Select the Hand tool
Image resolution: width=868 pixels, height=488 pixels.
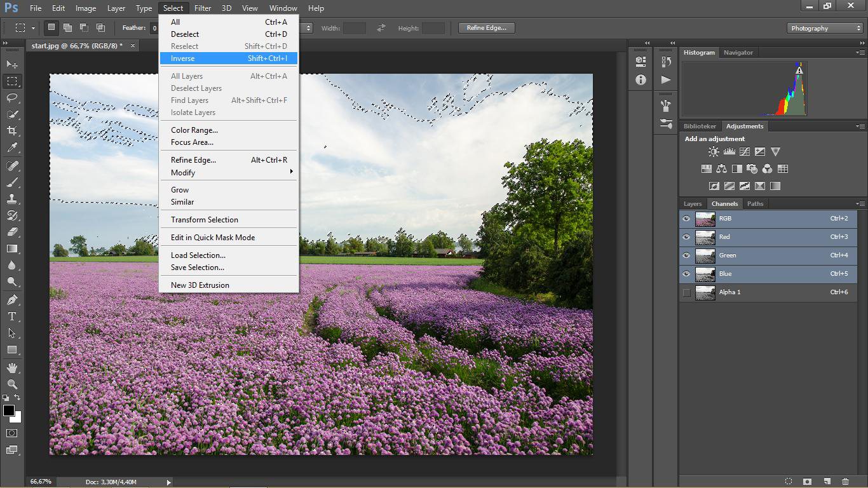tap(12, 368)
